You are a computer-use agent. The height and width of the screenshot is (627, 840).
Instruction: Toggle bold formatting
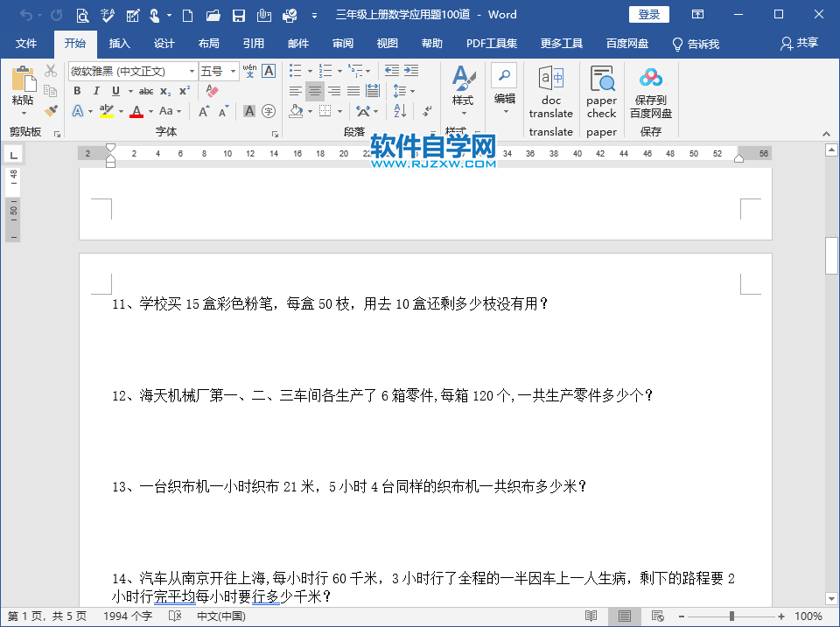(76, 91)
